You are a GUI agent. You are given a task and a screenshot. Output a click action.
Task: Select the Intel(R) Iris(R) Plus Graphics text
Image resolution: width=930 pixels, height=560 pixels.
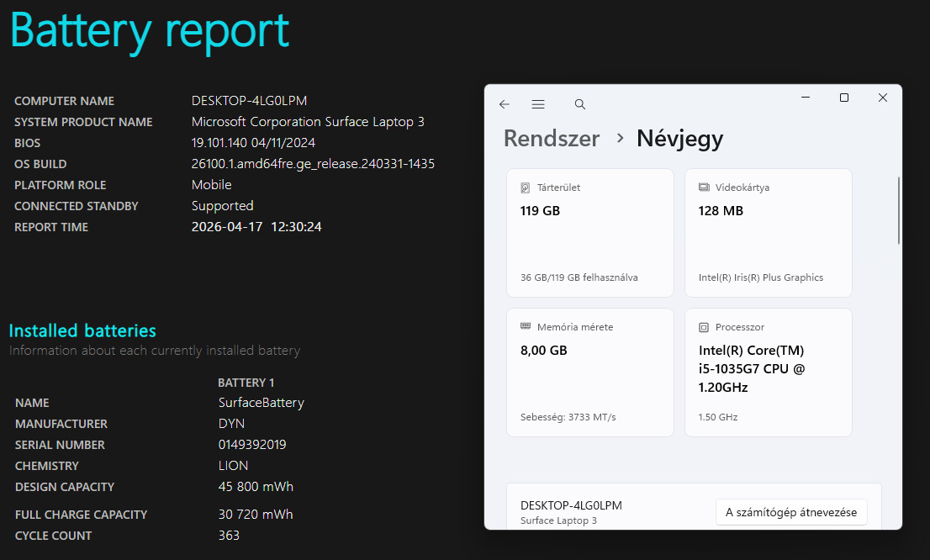click(760, 277)
